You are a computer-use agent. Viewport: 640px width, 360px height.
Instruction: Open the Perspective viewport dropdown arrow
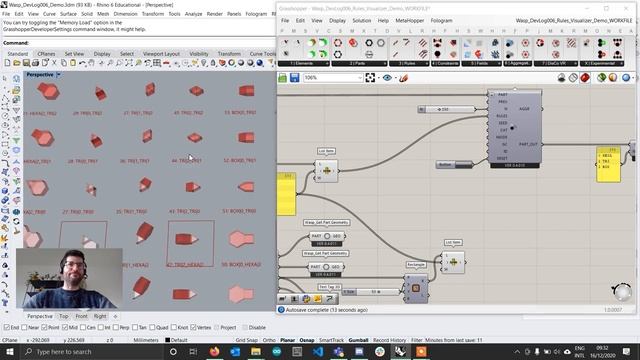point(58,75)
